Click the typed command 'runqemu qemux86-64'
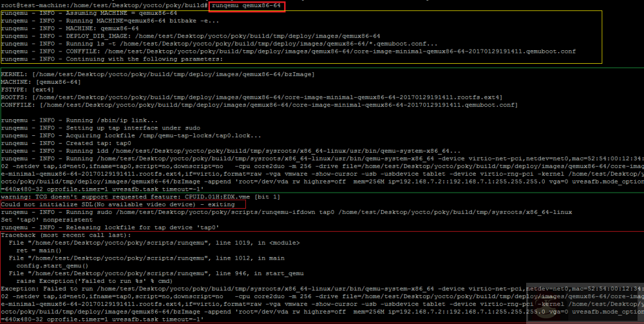The height and width of the screenshot is (324, 644). [247, 6]
